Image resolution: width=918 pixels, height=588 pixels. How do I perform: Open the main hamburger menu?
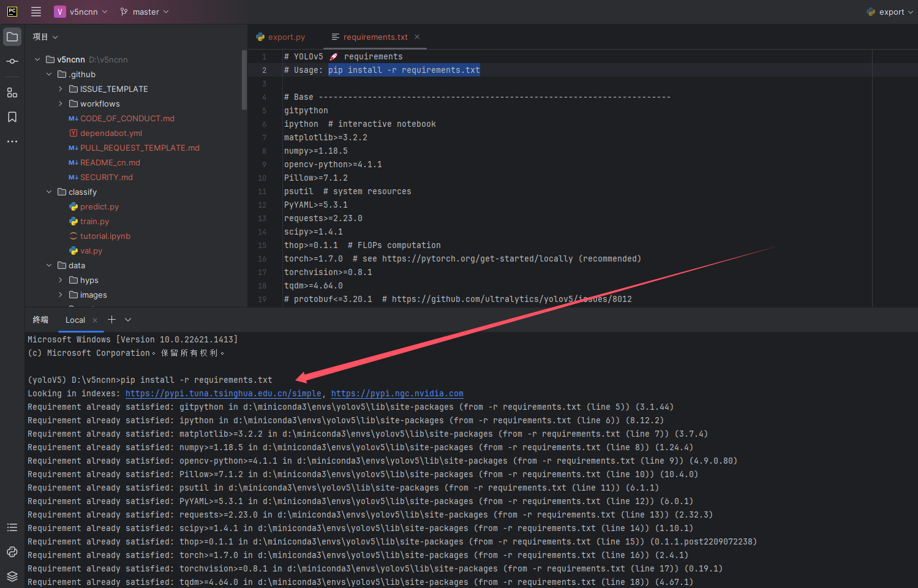[x=36, y=11]
